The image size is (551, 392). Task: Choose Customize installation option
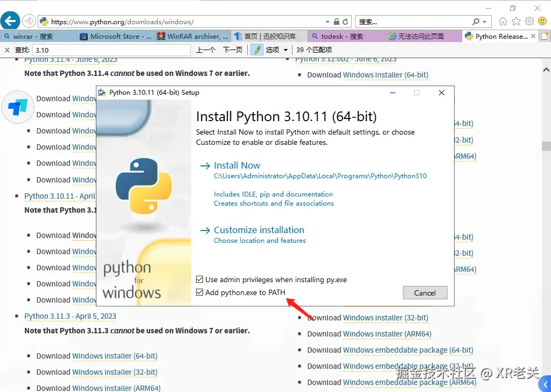(259, 230)
